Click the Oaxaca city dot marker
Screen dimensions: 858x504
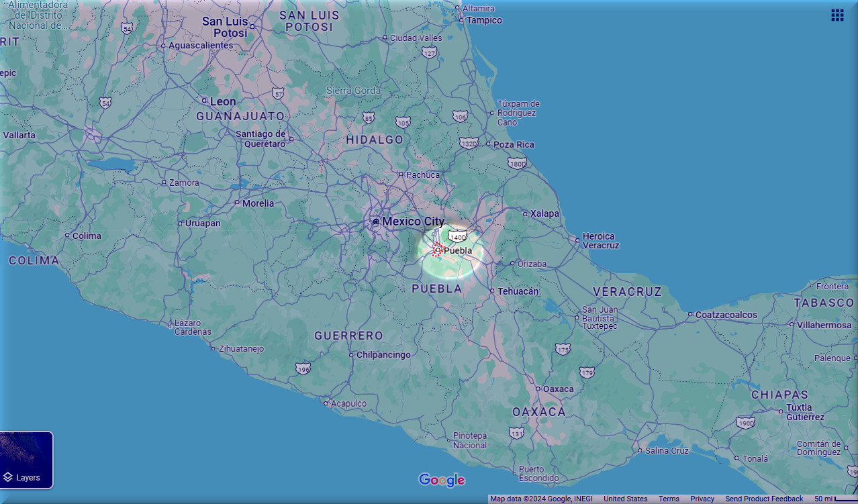pyautogui.click(x=538, y=389)
